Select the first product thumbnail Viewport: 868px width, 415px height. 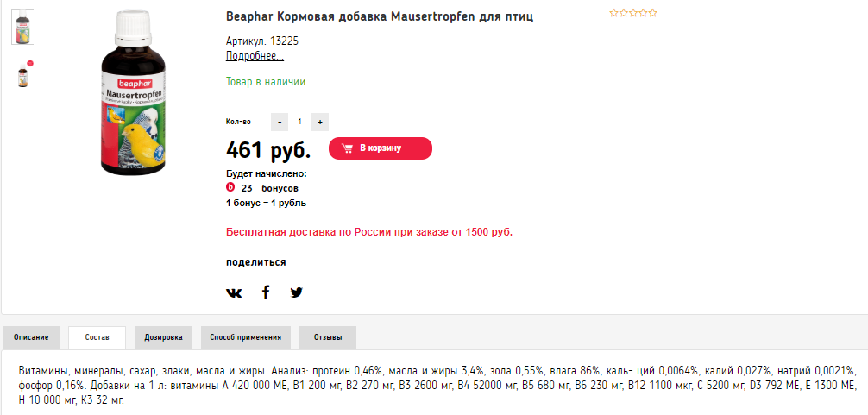[x=22, y=27]
